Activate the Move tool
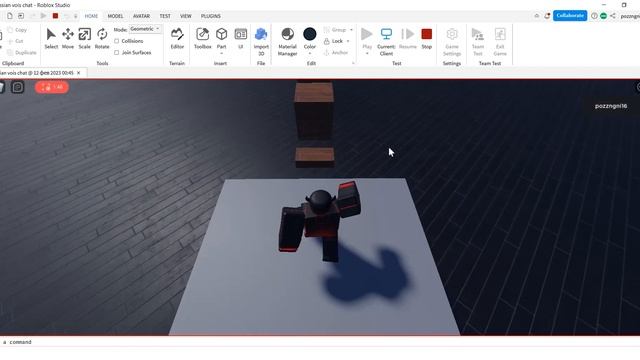 click(68, 38)
